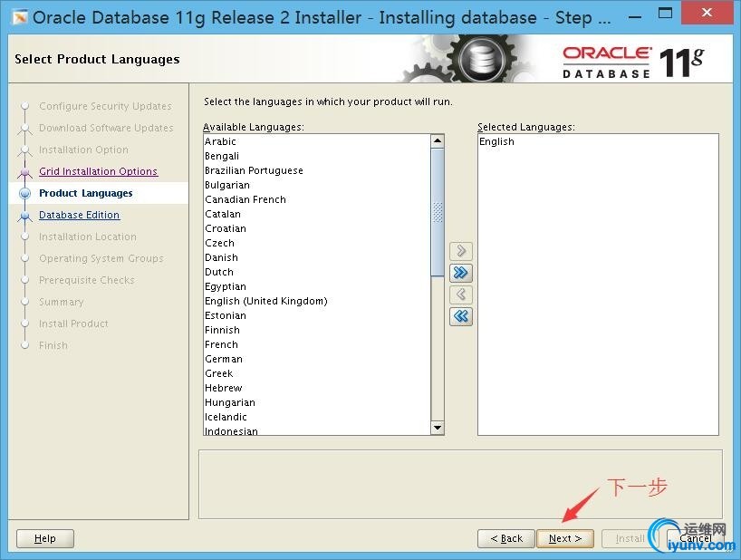
Task: Pick Danish in Available Languages
Action: tap(317, 257)
